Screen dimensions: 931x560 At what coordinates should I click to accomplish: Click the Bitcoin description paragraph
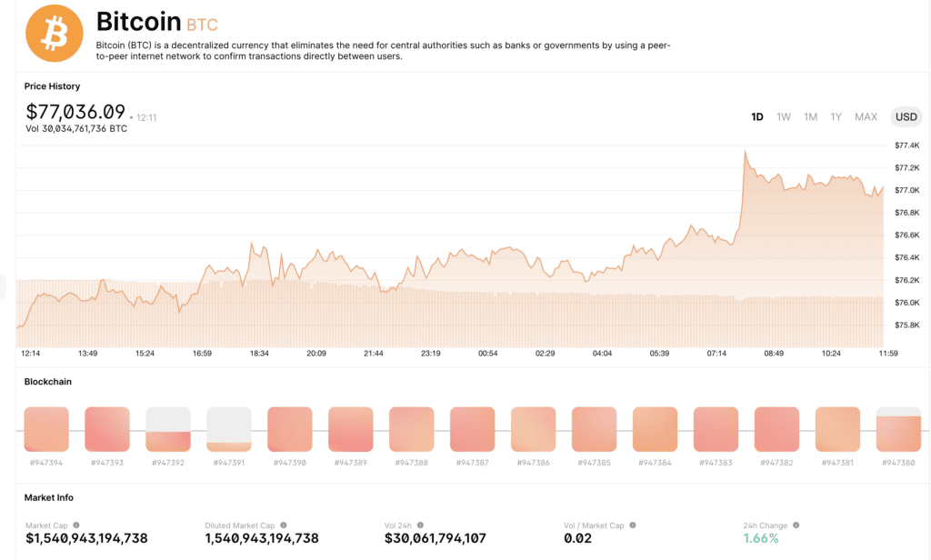pos(383,51)
